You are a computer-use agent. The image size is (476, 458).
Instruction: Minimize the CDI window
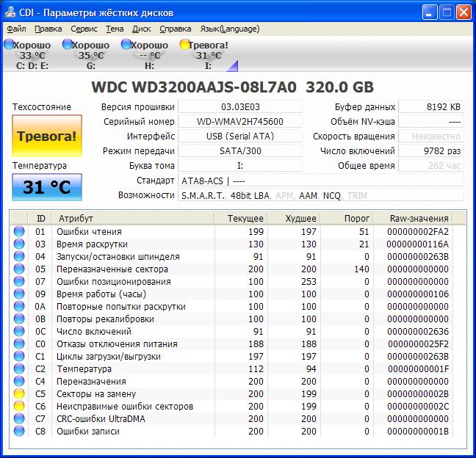coord(429,12)
